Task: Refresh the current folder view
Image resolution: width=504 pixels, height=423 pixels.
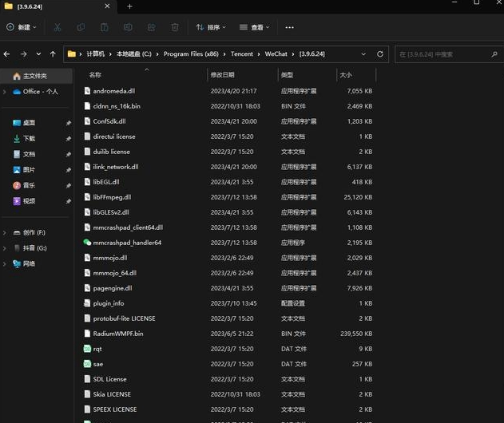Action: [380, 54]
